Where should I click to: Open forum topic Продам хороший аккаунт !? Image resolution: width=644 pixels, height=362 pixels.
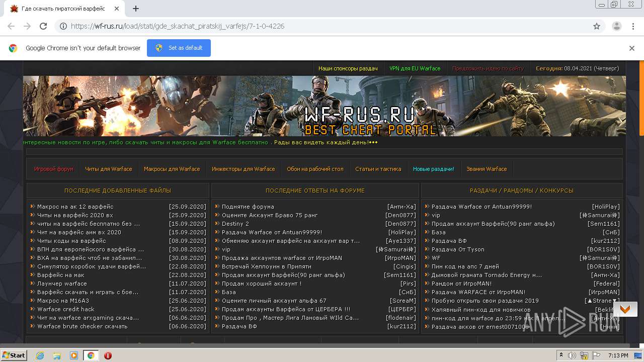tap(262, 284)
